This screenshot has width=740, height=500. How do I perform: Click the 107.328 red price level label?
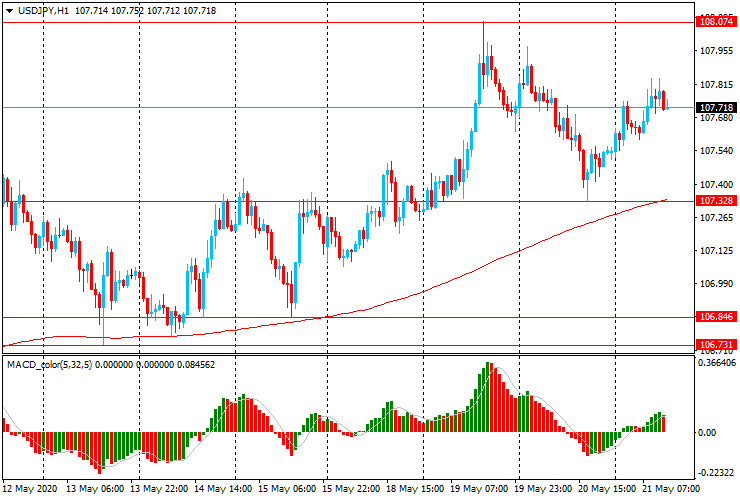[716, 201]
